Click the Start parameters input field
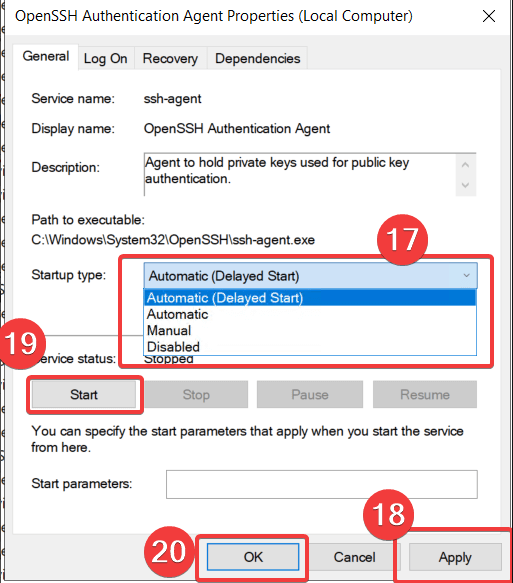Viewport: 513px width, 583px height. tap(322, 484)
